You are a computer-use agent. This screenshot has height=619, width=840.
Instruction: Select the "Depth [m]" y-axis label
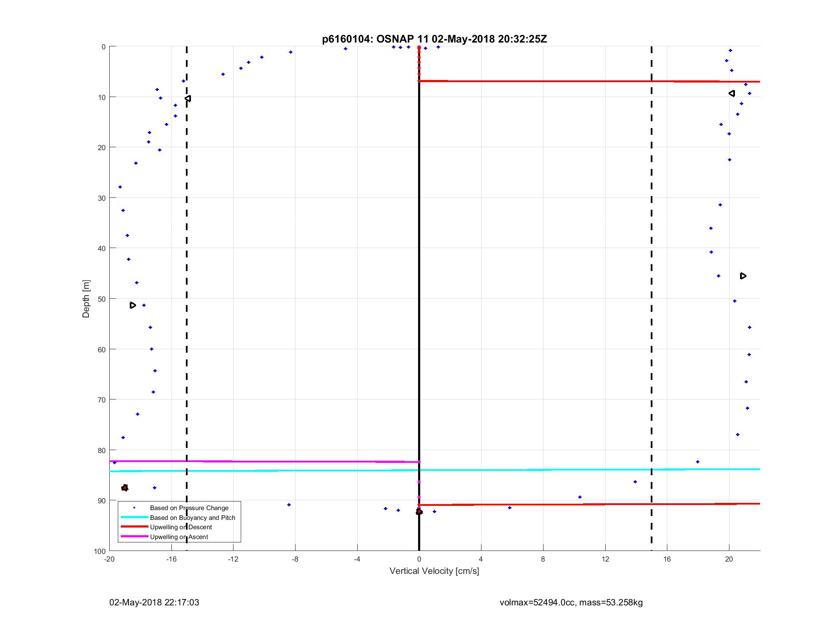point(86,299)
